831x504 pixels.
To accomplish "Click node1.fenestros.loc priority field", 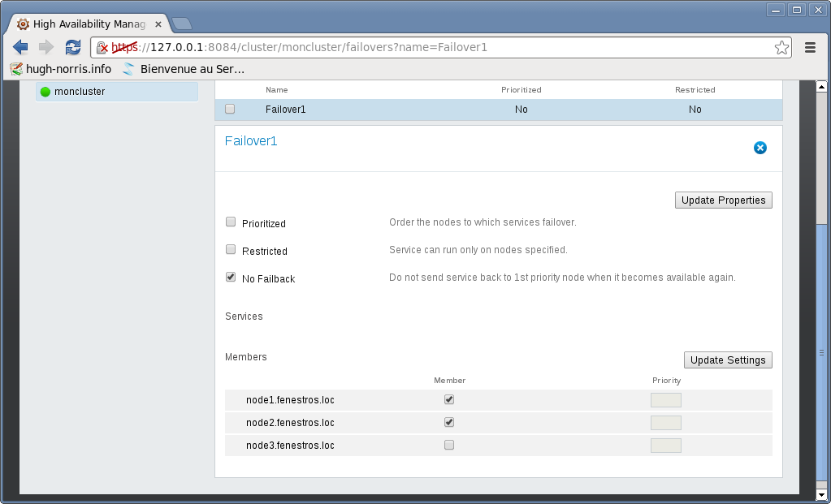I will (x=665, y=399).
